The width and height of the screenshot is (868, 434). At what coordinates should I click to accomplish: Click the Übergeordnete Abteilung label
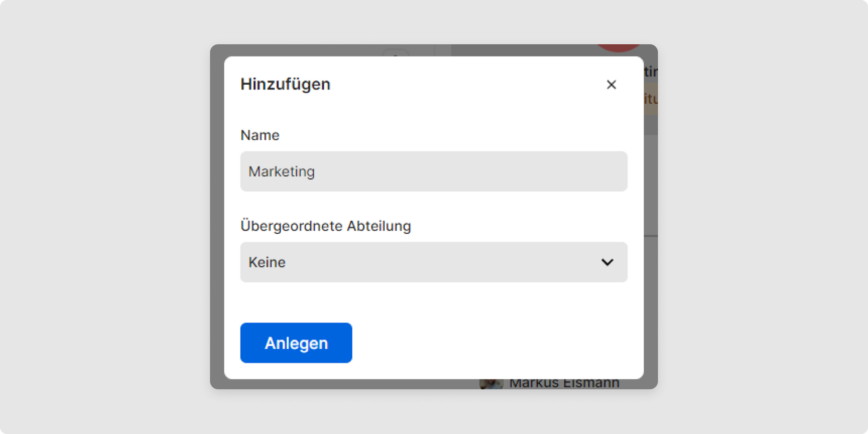pyautogui.click(x=325, y=226)
